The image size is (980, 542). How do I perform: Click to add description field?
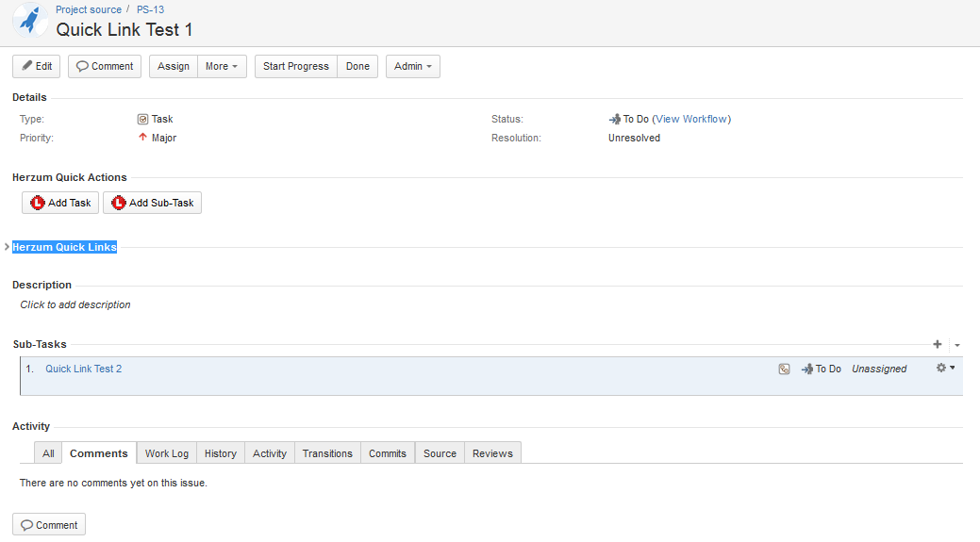(75, 305)
